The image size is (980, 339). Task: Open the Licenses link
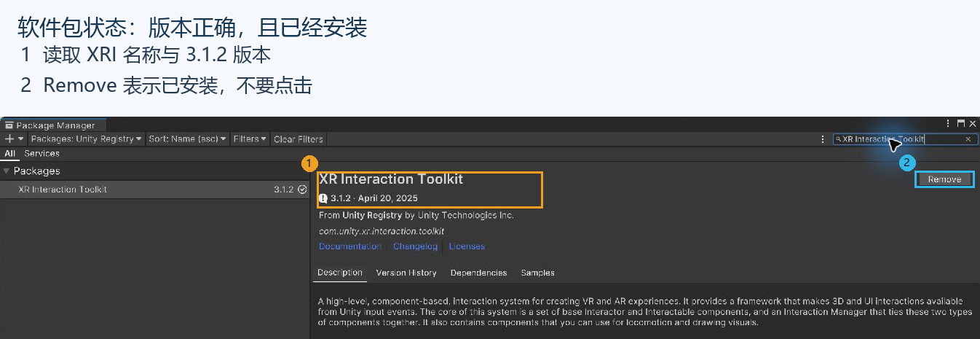click(467, 246)
